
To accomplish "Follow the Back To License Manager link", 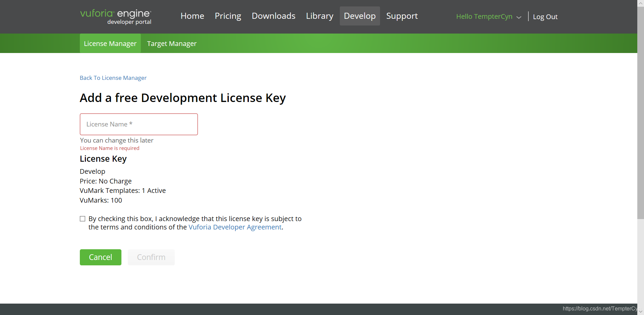I will [x=113, y=78].
